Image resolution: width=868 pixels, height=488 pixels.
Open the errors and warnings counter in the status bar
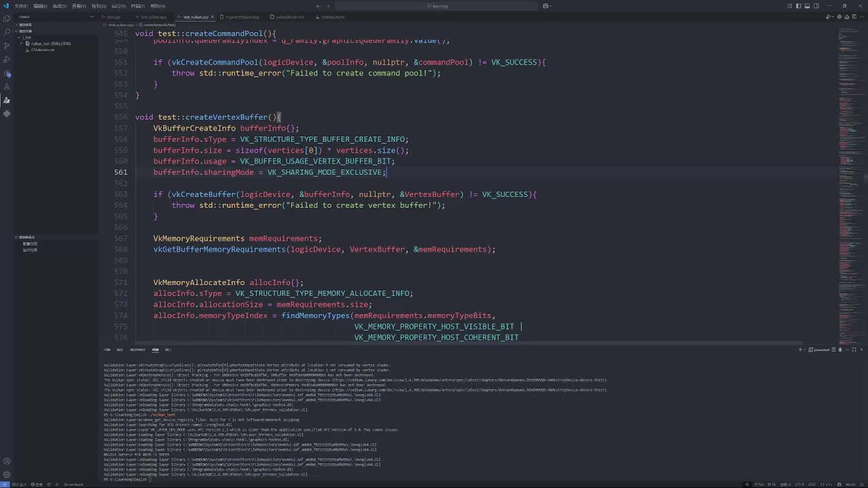19,484
